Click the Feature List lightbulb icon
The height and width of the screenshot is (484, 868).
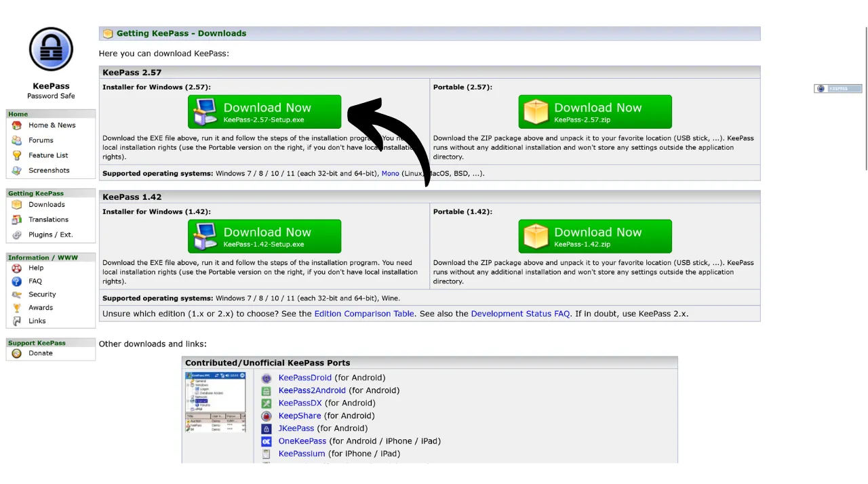(x=17, y=155)
